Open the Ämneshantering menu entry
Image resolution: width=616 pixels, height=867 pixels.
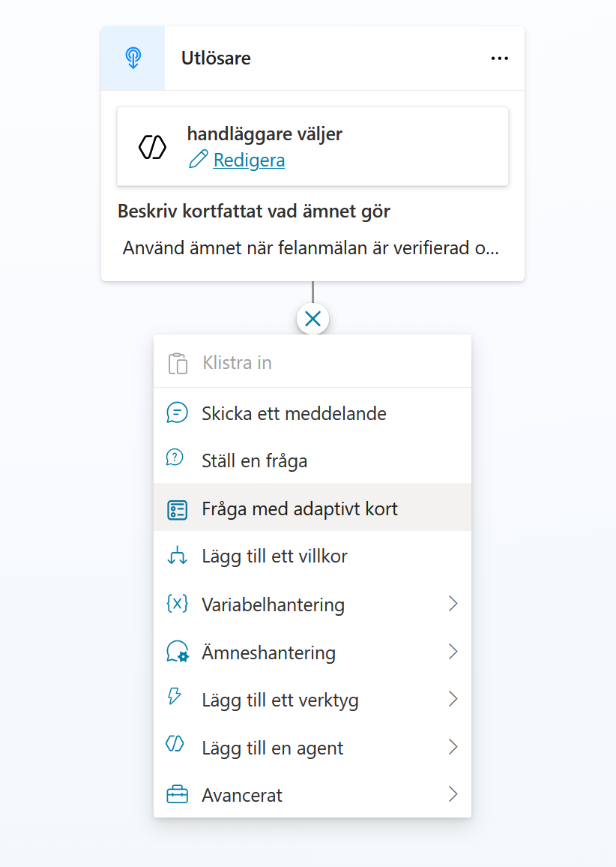coord(312,652)
